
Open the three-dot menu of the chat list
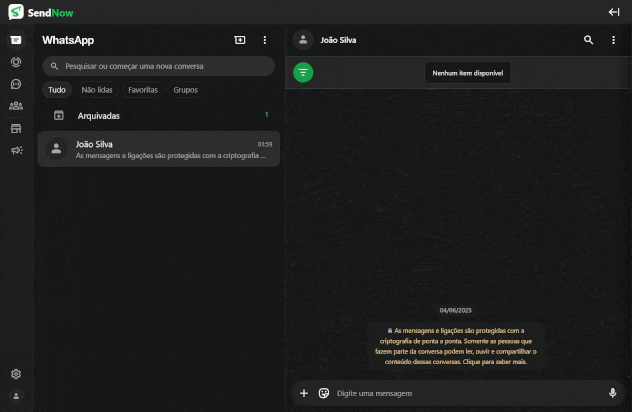tap(265, 40)
